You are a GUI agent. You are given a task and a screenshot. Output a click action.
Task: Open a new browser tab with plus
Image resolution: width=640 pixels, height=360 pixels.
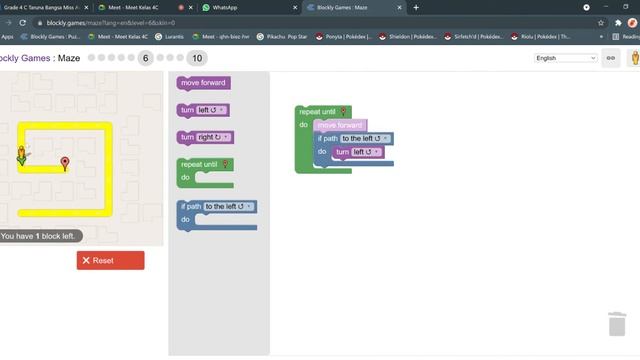[416, 7]
